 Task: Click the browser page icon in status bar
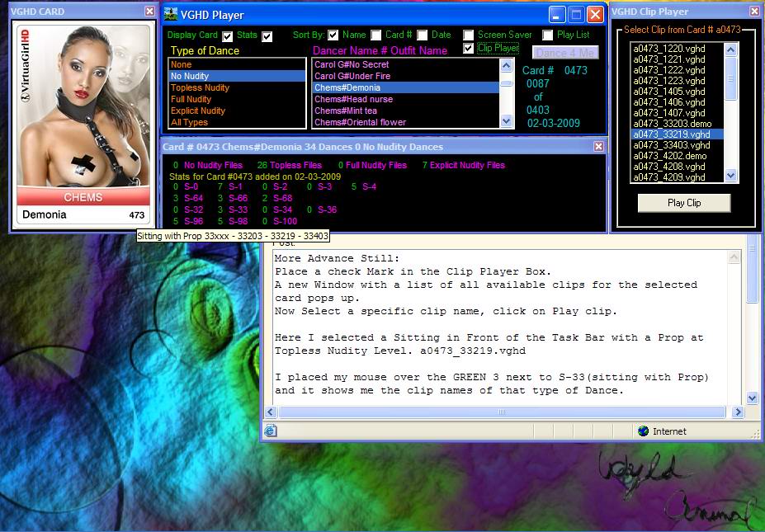[271, 431]
